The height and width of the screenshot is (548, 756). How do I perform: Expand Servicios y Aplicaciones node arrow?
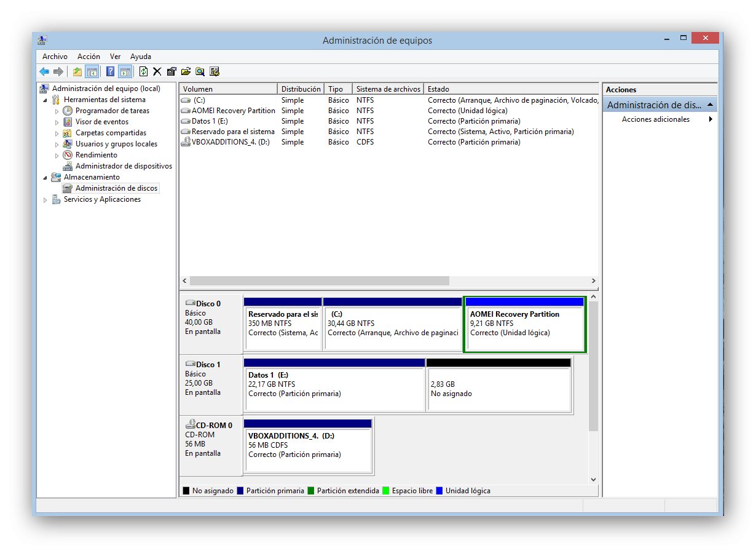45,200
